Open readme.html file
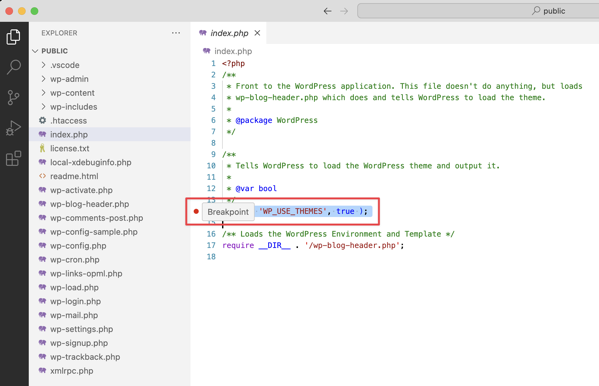Screen dimensions: 599x386 point(110,176)
